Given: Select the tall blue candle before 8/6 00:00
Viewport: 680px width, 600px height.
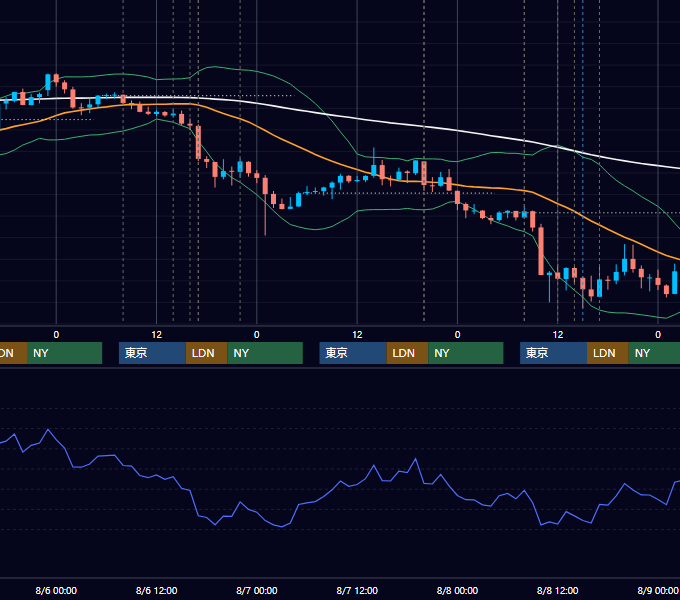Looking at the screenshot, I should coord(48,82).
